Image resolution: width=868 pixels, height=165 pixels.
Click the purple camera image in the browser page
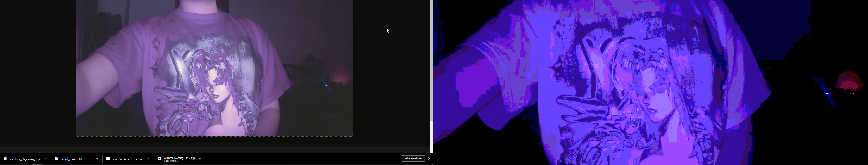(214, 68)
